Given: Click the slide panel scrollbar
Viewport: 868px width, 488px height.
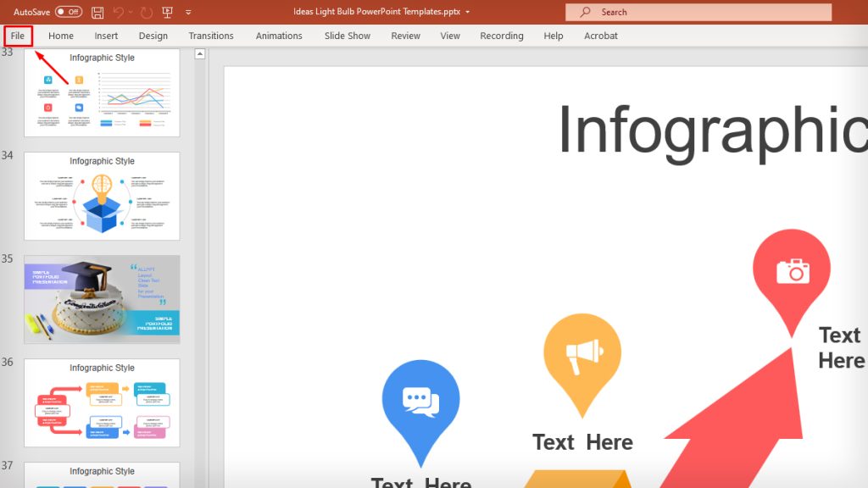Looking at the screenshot, I should coord(198,254).
